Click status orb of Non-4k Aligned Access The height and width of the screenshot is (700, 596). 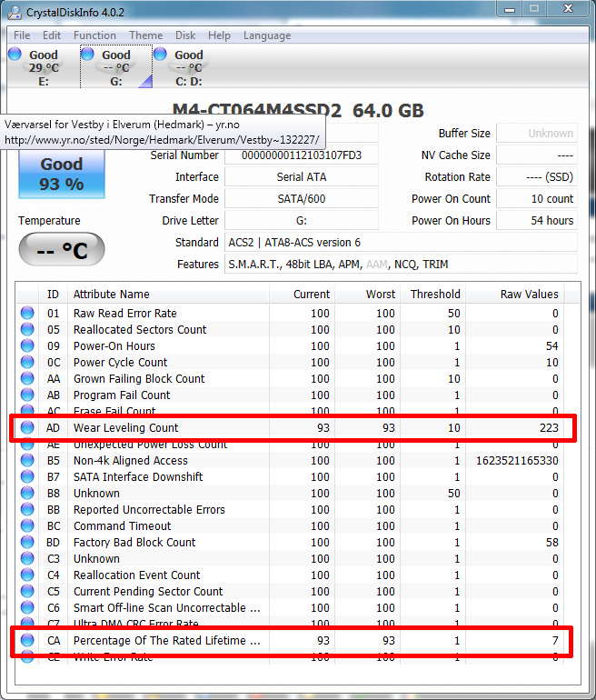coord(27,460)
